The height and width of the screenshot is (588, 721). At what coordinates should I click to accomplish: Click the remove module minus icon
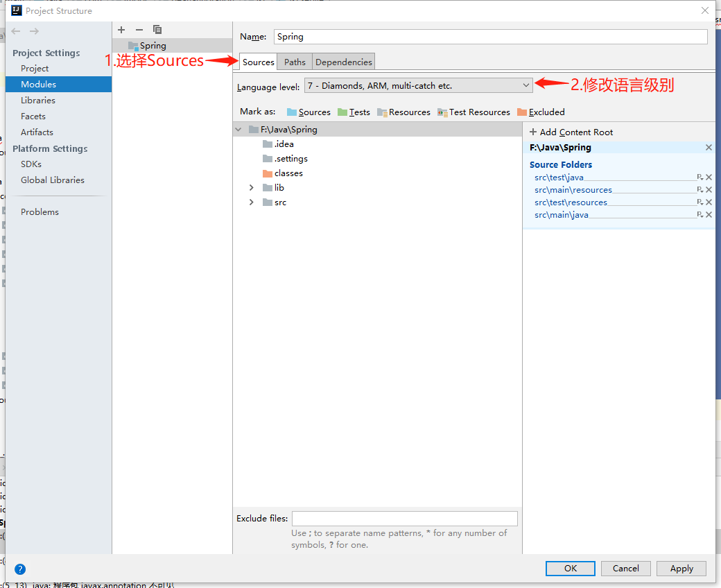(x=139, y=30)
